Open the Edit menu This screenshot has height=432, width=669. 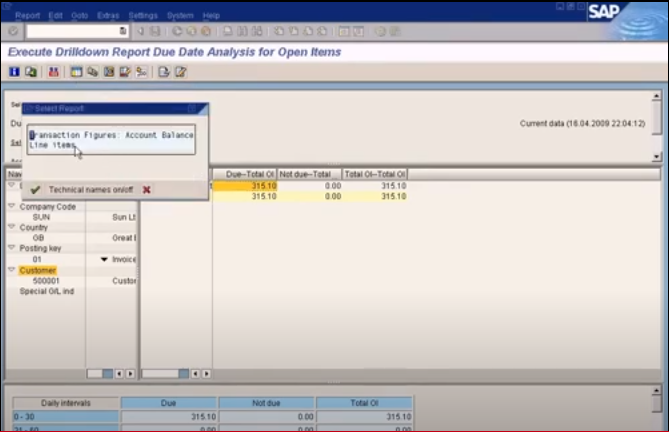tap(55, 15)
